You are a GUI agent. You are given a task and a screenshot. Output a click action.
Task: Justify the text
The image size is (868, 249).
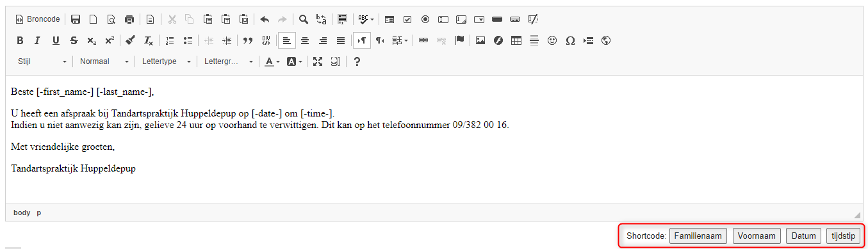[341, 40]
